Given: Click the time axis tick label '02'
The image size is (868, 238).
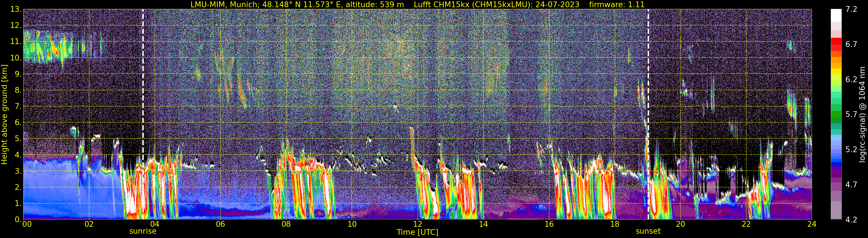Looking at the screenshot, I should point(89,224).
